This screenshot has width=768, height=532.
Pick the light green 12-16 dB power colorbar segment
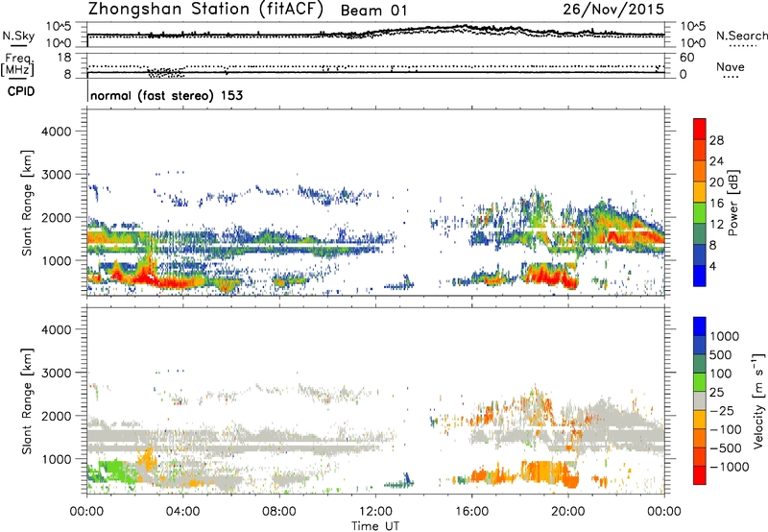[x=700, y=213]
